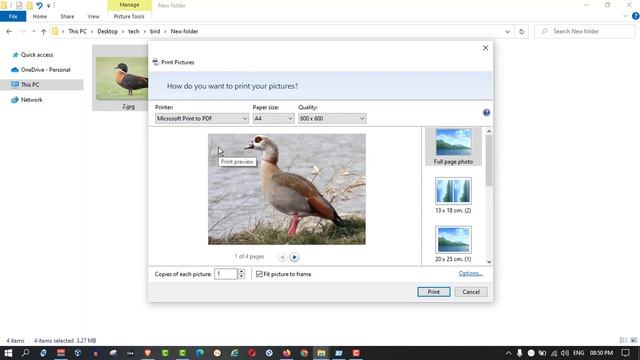
Task: Increase copies using the up spinner arrow
Action: pos(241,271)
